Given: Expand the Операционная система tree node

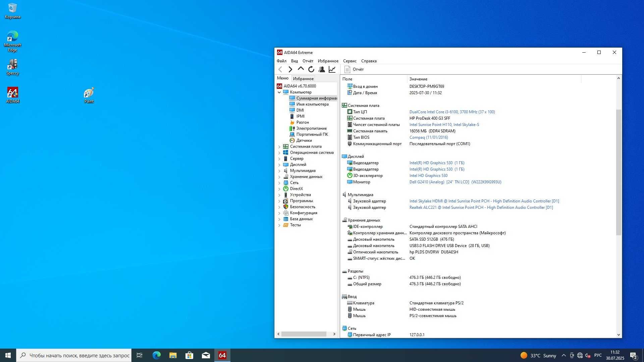Looking at the screenshot, I should click(279, 153).
